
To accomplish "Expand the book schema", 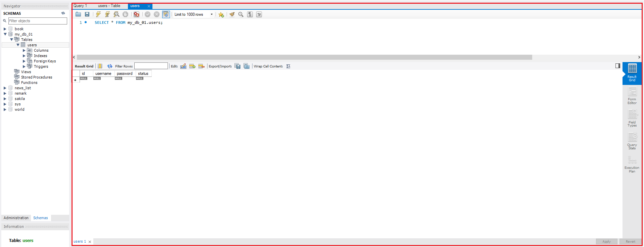I will [5, 29].
